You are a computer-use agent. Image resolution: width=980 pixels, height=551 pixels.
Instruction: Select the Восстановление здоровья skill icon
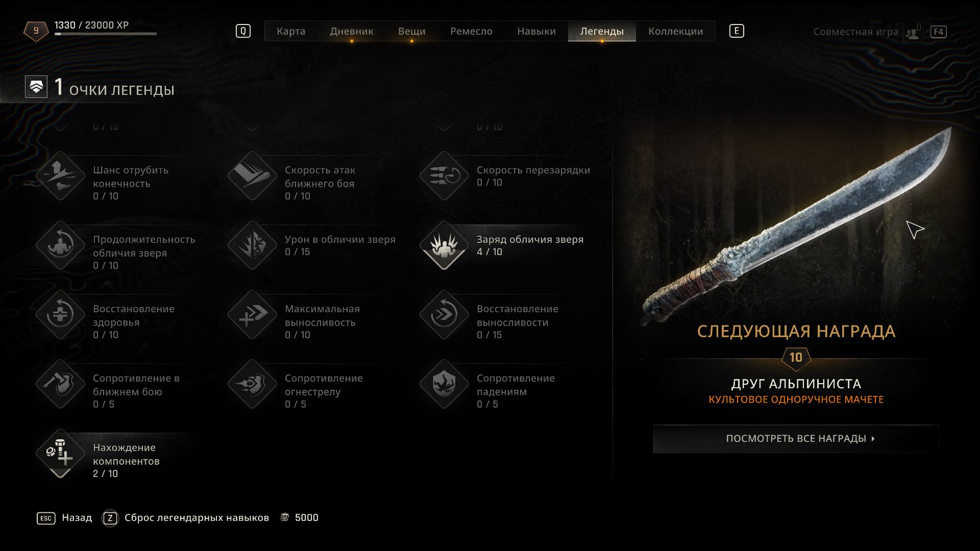pos(60,315)
